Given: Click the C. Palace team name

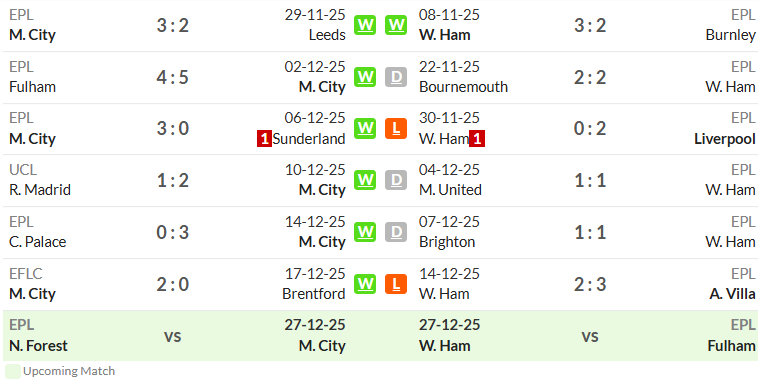Looking at the screenshot, I should tap(38, 242).
